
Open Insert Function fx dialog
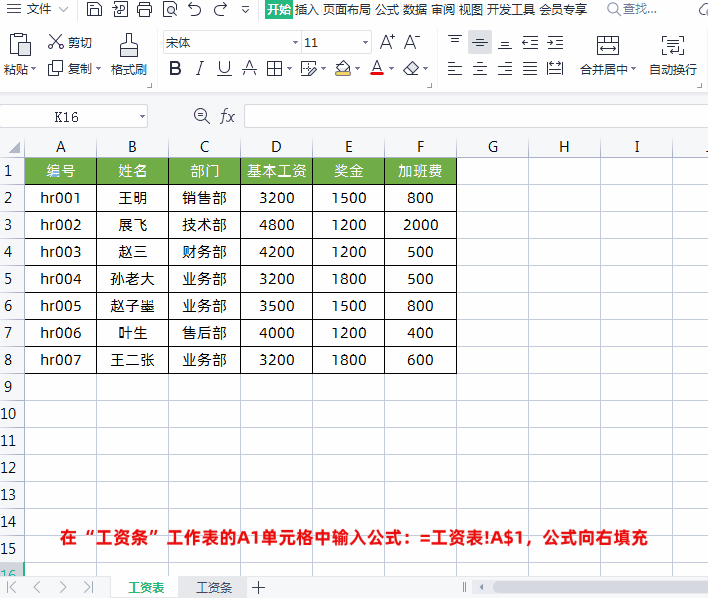[x=227, y=116]
